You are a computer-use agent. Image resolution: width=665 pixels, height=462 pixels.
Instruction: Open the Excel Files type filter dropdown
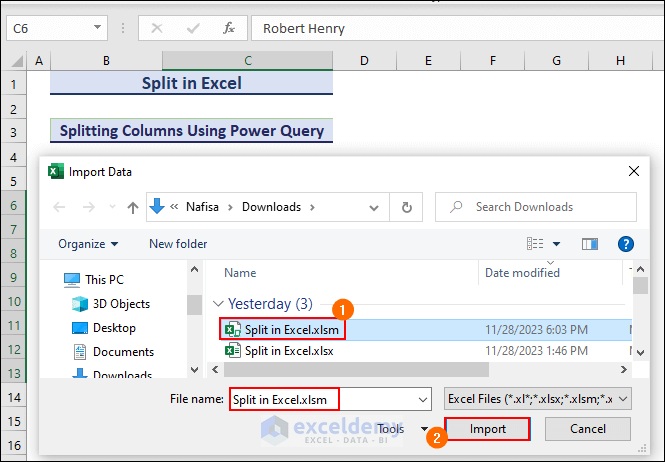click(x=537, y=399)
